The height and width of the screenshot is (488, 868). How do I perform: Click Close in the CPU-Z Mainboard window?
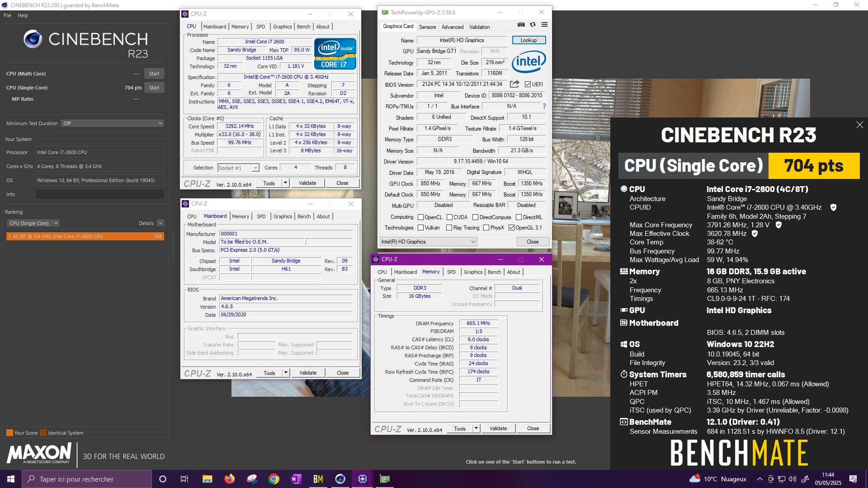[x=343, y=373]
